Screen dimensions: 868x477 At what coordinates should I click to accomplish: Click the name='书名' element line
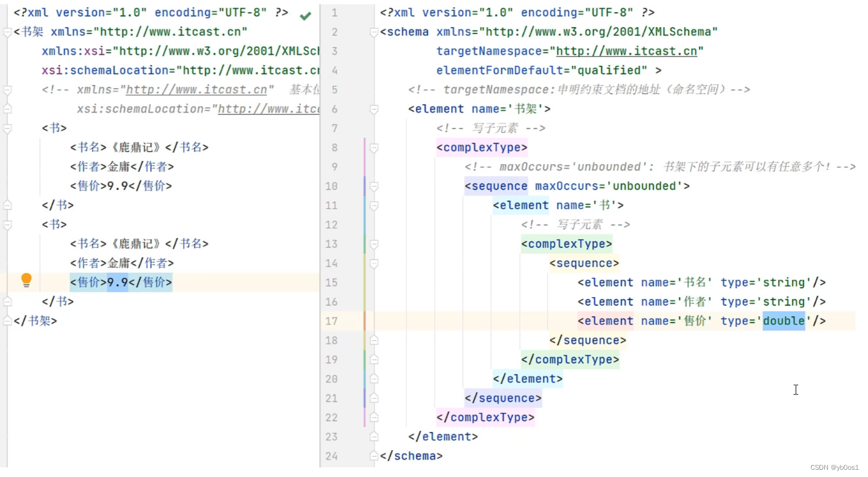(x=702, y=282)
